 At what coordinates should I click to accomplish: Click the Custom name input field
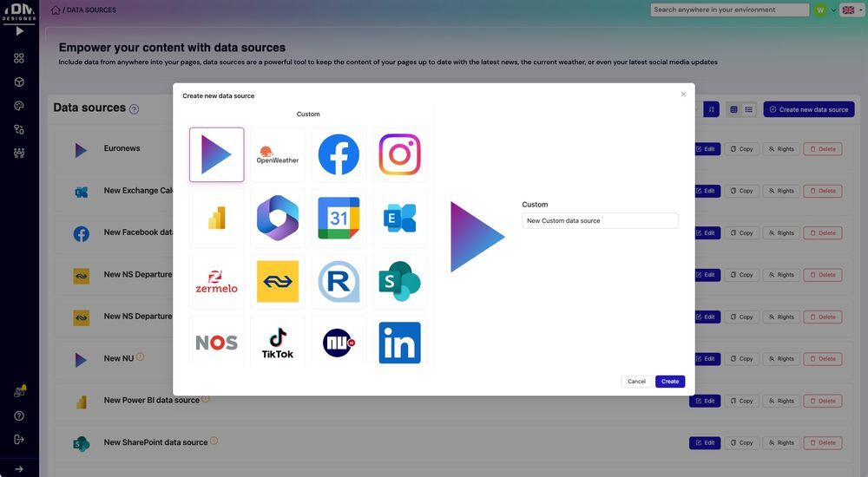[x=600, y=220]
